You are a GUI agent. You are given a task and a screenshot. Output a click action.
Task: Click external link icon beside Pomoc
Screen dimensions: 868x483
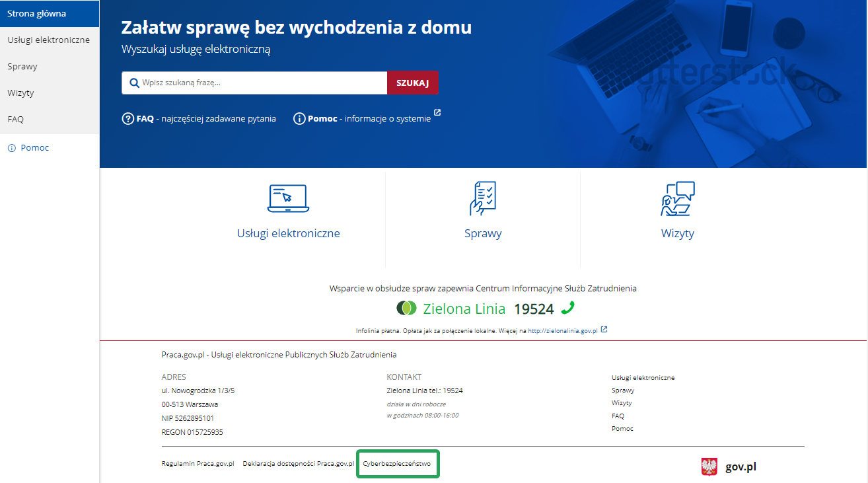437,113
